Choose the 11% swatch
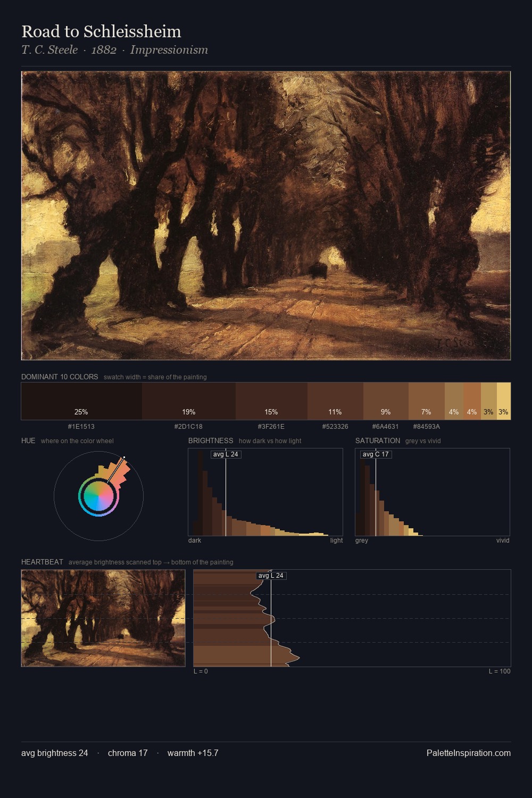The width and height of the screenshot is (532, 798). pos(335,401)
